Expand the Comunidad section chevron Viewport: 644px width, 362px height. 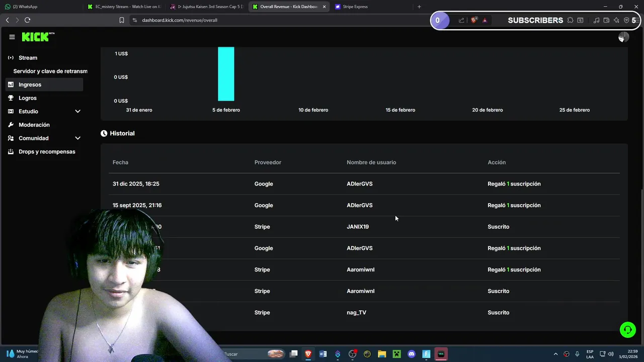pyautogui.click(x=77, y=138)
